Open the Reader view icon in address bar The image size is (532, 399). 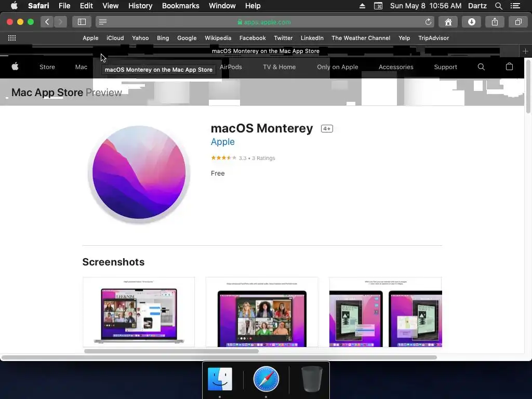[x=103, y=22]
